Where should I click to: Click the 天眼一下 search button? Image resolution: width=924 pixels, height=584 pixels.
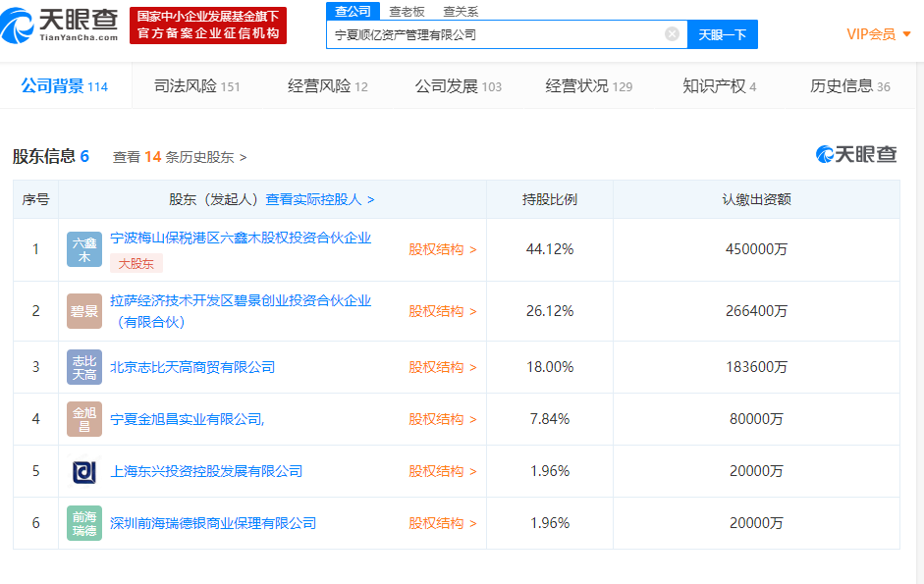point(723,34)
